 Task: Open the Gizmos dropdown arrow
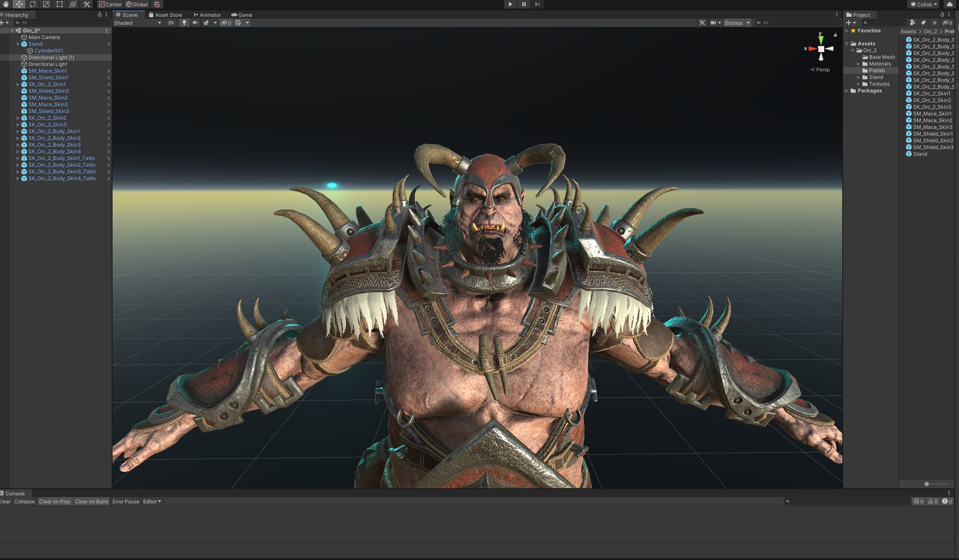(x=748, y=23)
